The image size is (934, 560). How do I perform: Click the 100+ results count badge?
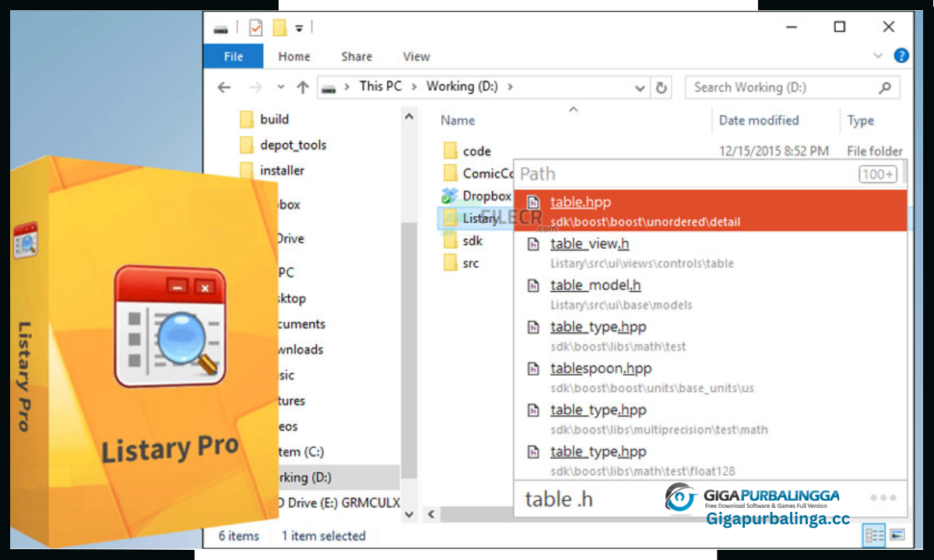[x=878, y=174]
